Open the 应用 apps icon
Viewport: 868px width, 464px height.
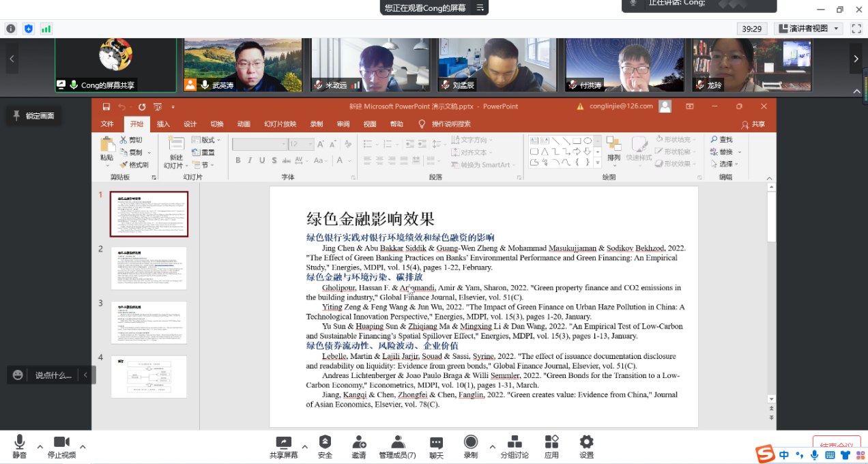point(551,446)
